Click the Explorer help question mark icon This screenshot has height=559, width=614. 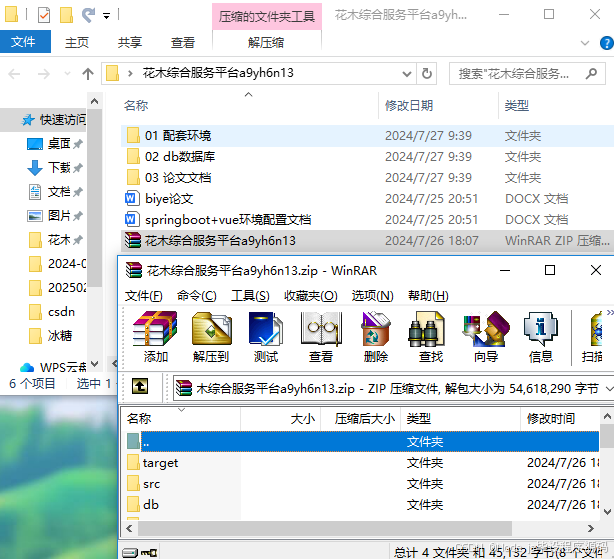tap(607, 43)
